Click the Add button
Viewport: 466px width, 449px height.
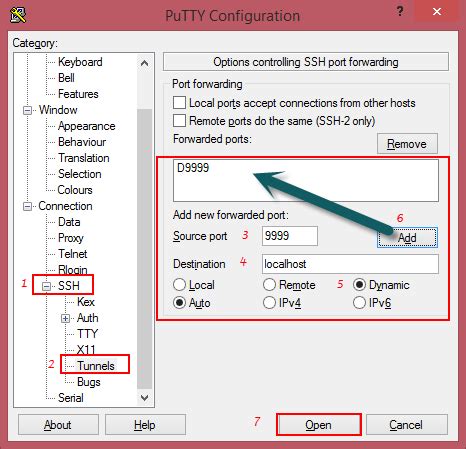point(407,238)
